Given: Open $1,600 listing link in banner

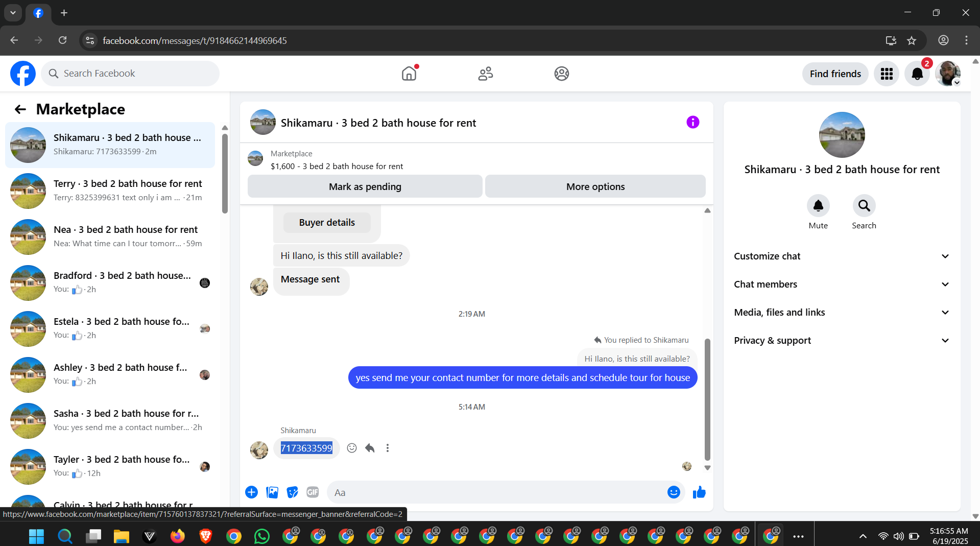Looking at the screenshot, I should (x=337, y=167).
